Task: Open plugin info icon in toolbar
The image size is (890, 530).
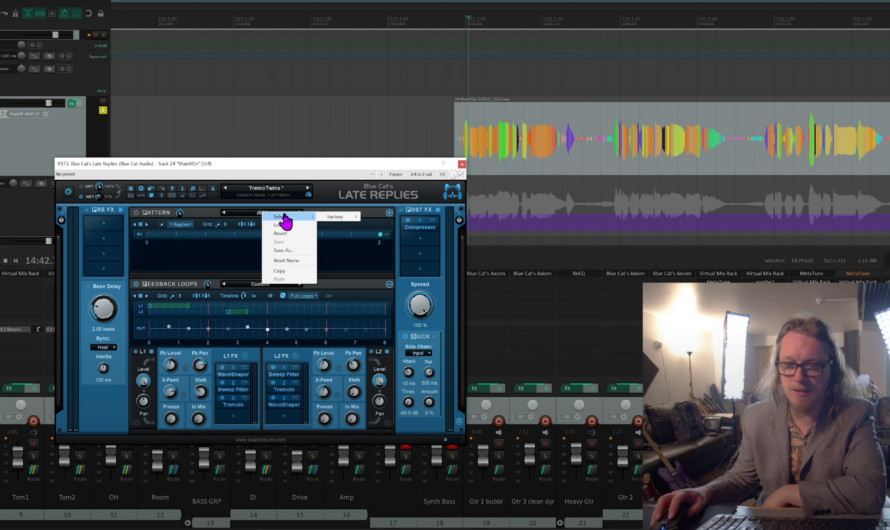Action: 182,188
